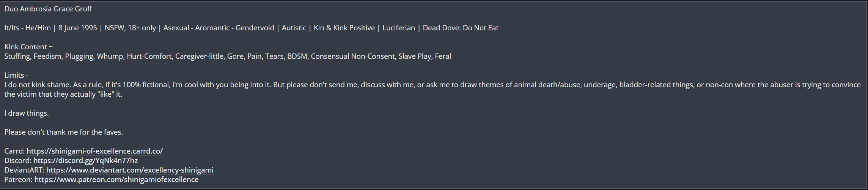Click the 'NSFW, 18+ only' text

[130, 28]
